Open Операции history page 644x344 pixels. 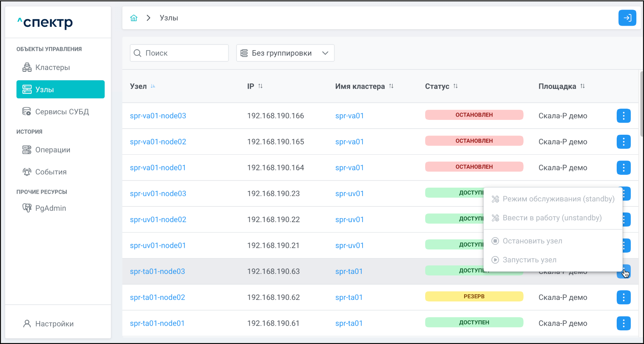click(53, 150)
